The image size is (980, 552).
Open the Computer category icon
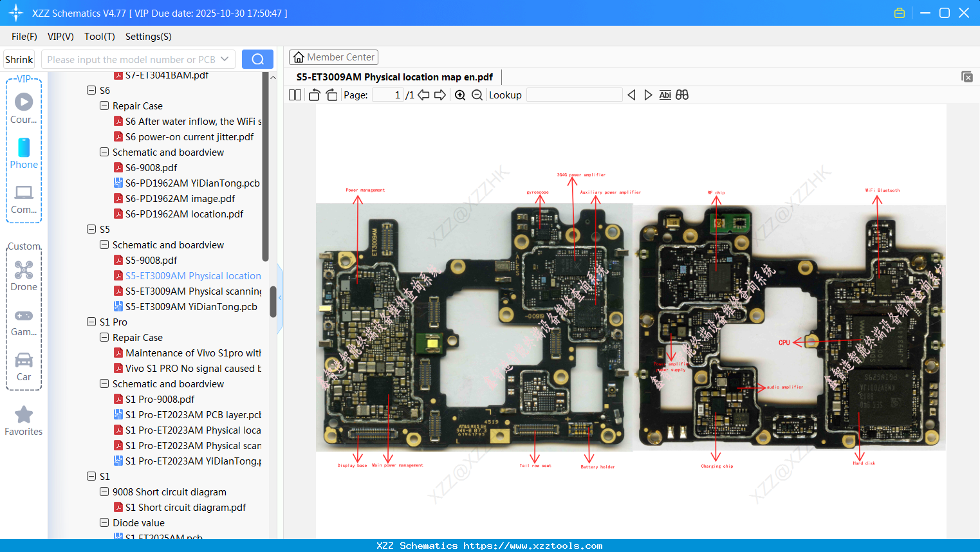coord(24,192)
